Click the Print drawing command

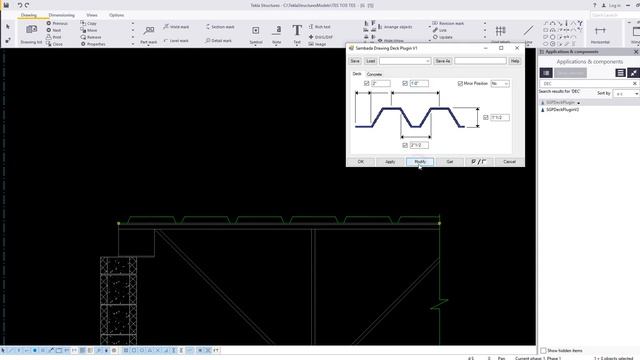coord(54,37)
